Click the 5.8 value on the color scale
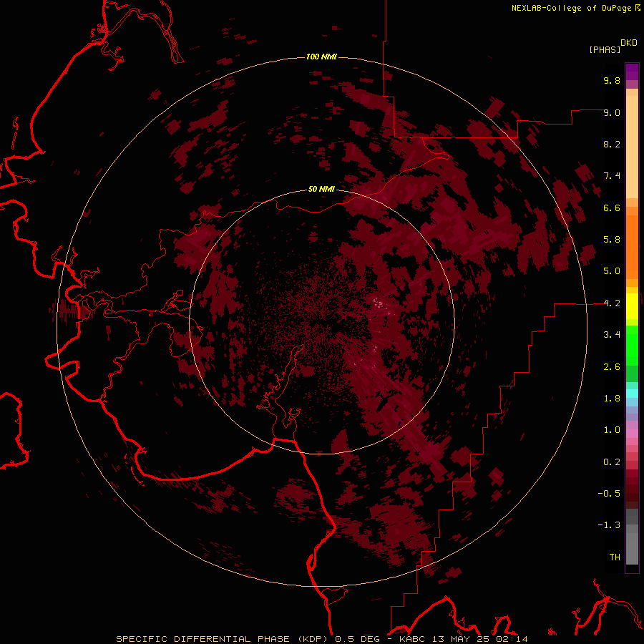 612,240
